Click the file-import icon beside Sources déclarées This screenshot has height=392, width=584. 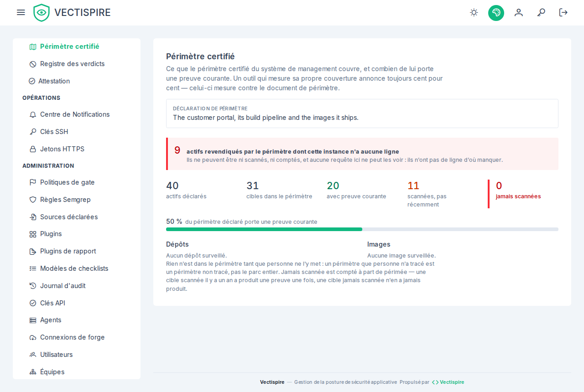(x=33, y=217)
